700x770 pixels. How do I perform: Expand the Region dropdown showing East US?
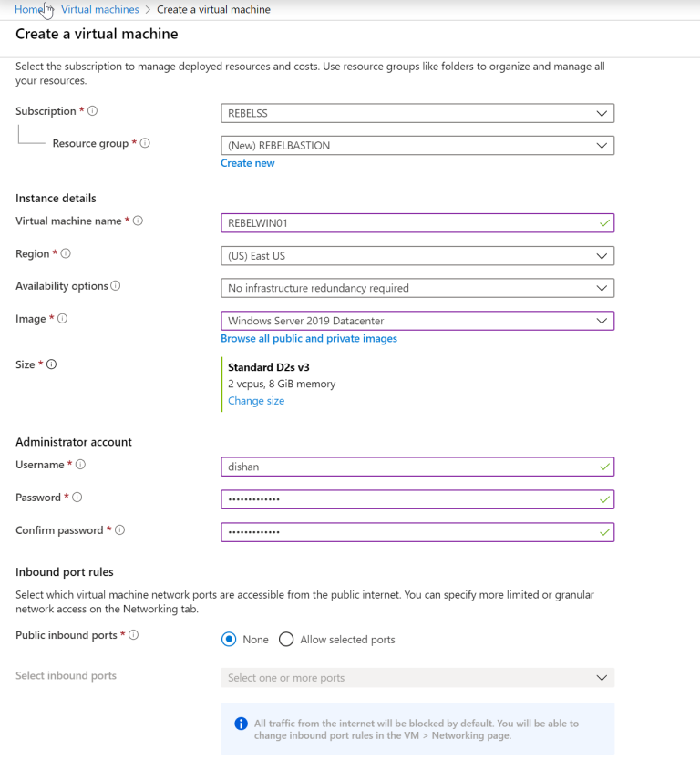pos(417,255)
